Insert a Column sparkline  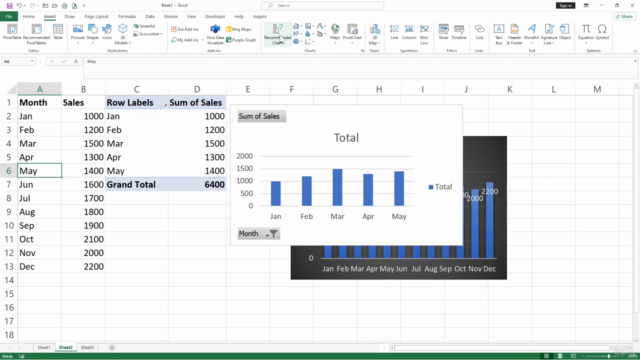pyautogui.click(x=409, y=32)
